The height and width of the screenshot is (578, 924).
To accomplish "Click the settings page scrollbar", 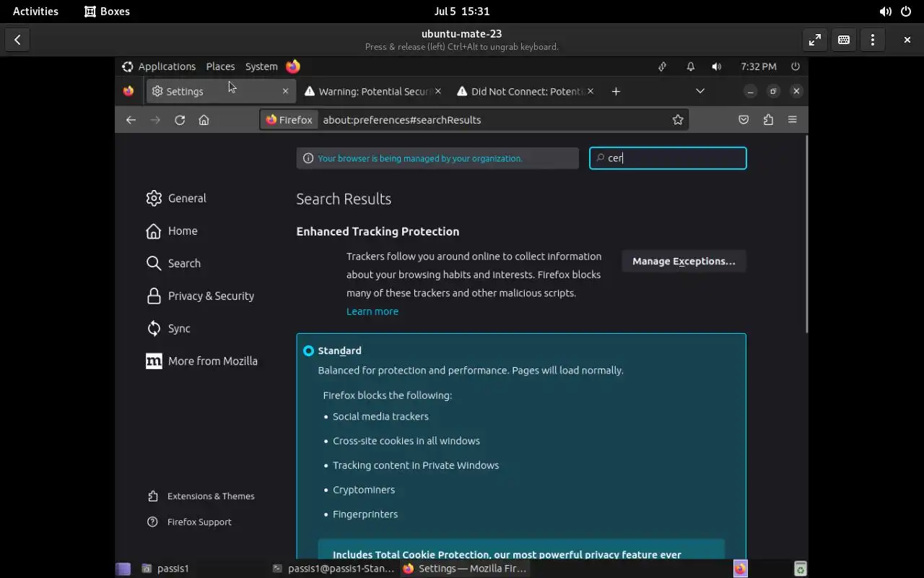I will 806,235.
